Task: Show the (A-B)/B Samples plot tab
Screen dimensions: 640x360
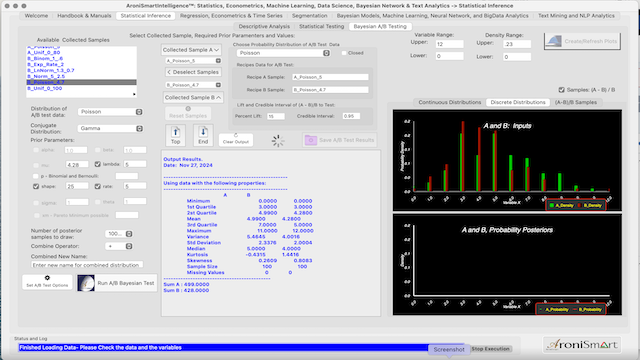Action: click(576, 102)
